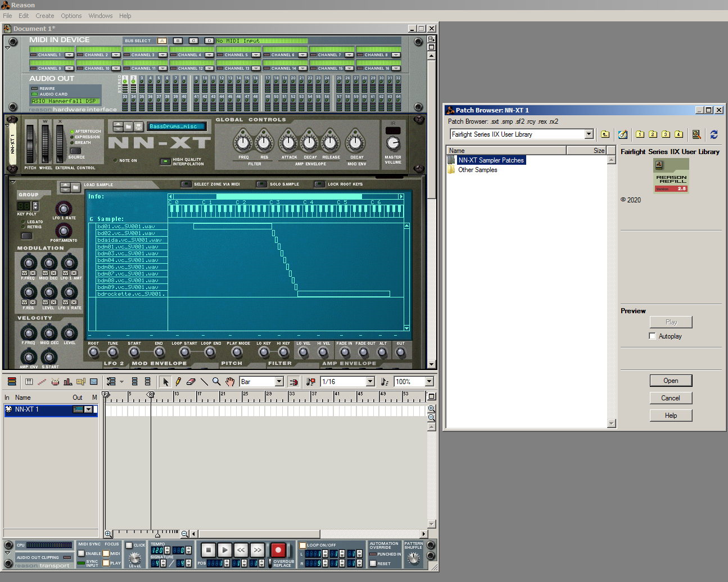The image size is (728, 582).
Task: Enable the Autoplay checkbox
Action: [652, 336]
